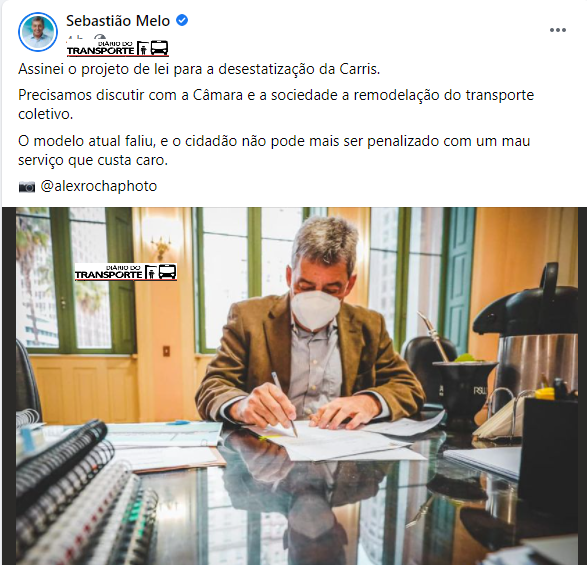The width and height of the screenshot is (587, 565).
Task: Click the pen in the man's hand
Action: (x=285, y=404)
